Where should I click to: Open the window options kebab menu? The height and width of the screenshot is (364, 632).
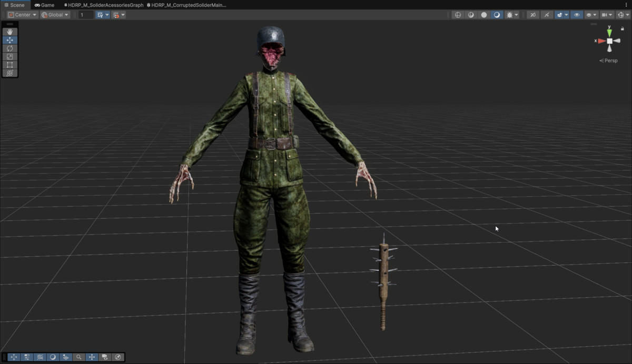coord(626,5)
